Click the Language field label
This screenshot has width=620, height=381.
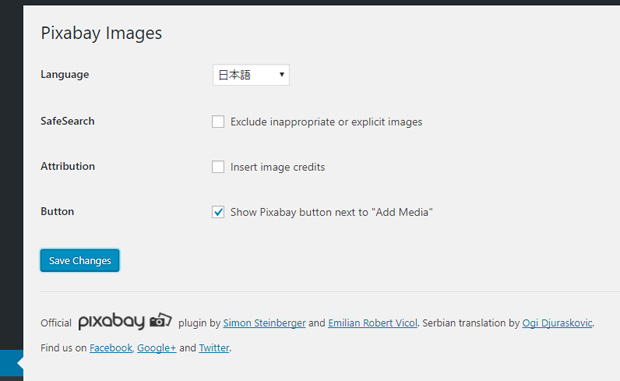(x=65, y=74)
